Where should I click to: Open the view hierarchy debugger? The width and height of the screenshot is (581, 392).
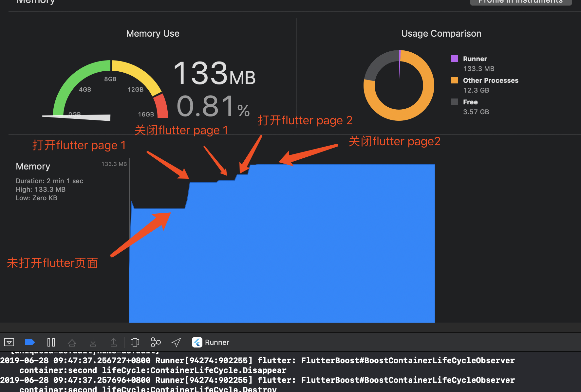click(135, 342)
